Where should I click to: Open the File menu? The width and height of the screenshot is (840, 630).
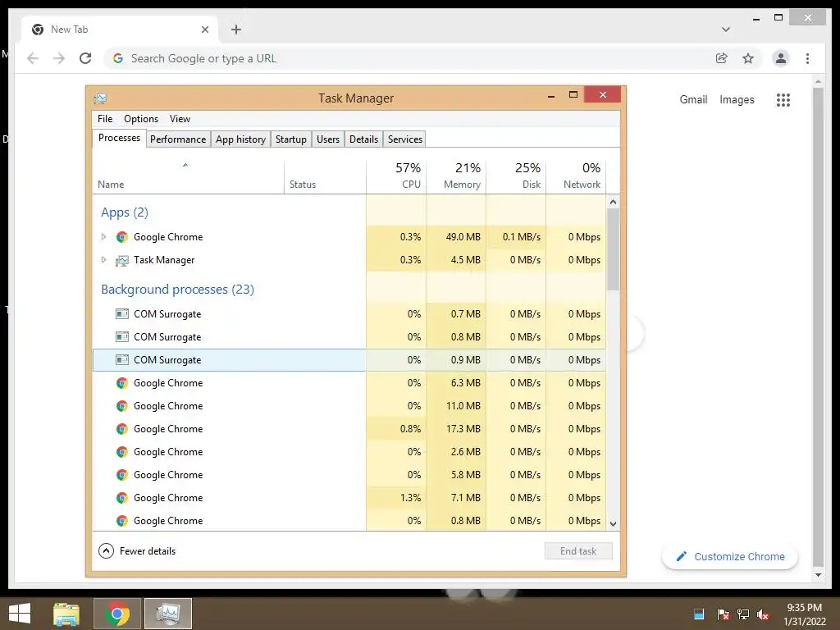pos(105,119)
